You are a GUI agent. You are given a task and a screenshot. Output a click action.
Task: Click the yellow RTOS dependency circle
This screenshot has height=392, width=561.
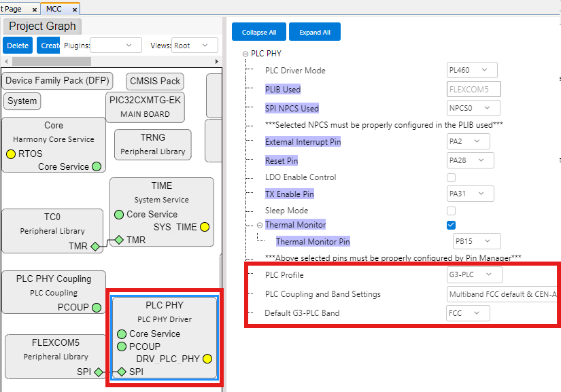pos(11,154)
